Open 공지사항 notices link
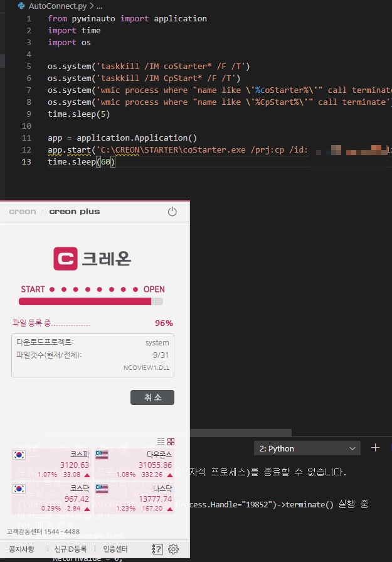Image resolution: width=392 pixels, height=562 pixels. tap(21, 549)
